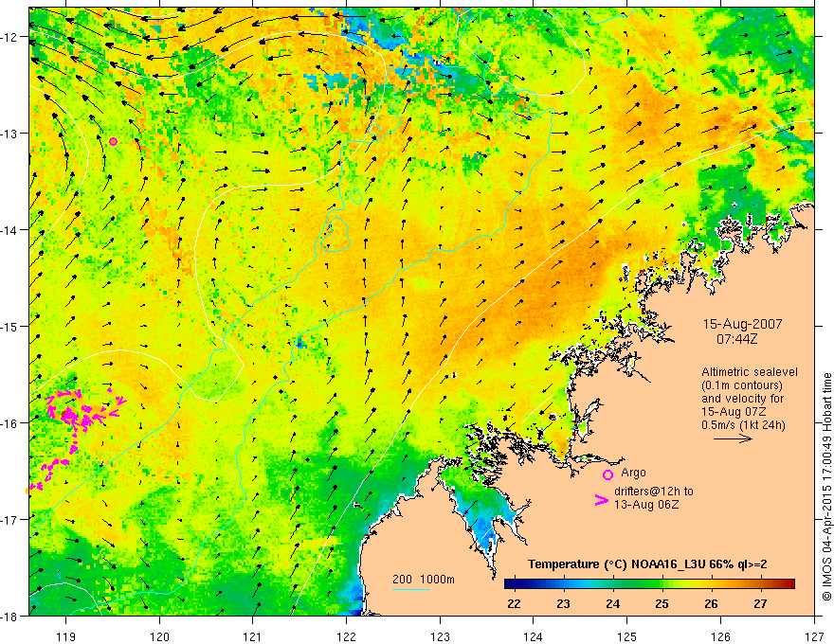Click the 125 longitude axis label
This screenshot has height=644, width=834.
coord(627,637)
